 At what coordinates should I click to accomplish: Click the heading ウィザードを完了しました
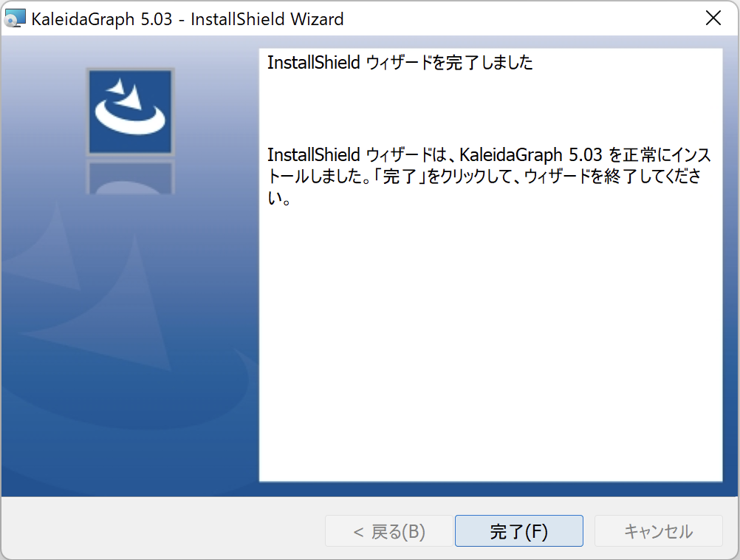450,63
